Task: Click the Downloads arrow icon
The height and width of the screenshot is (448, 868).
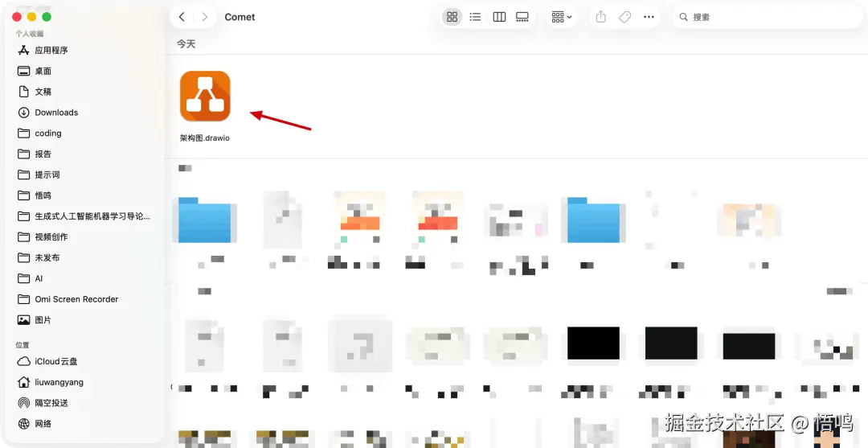Action: (23, 113)
